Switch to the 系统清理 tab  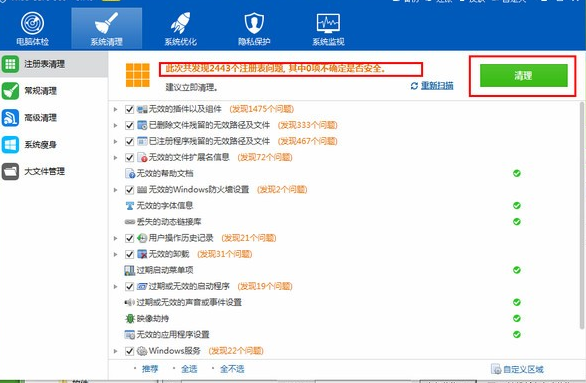[x=107, y=28]
